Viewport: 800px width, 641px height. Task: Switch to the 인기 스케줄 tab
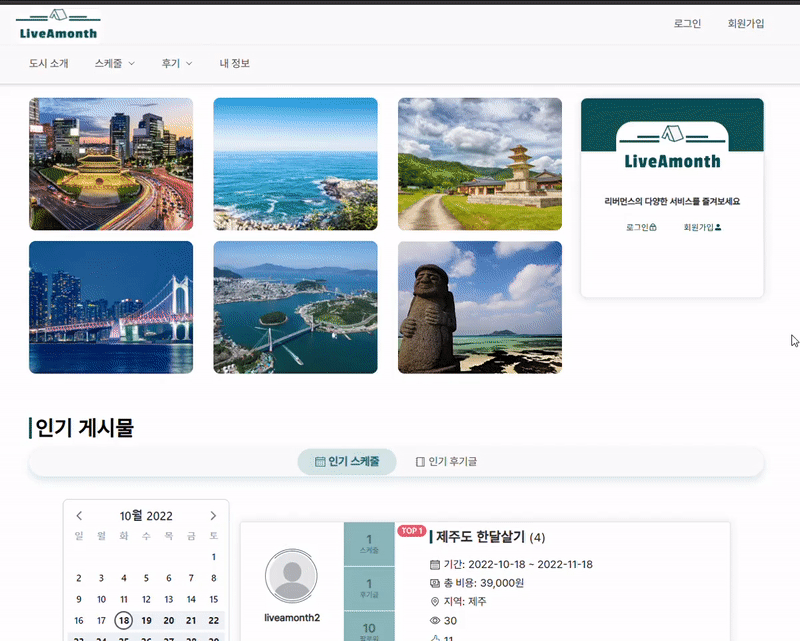pos(347,462)
